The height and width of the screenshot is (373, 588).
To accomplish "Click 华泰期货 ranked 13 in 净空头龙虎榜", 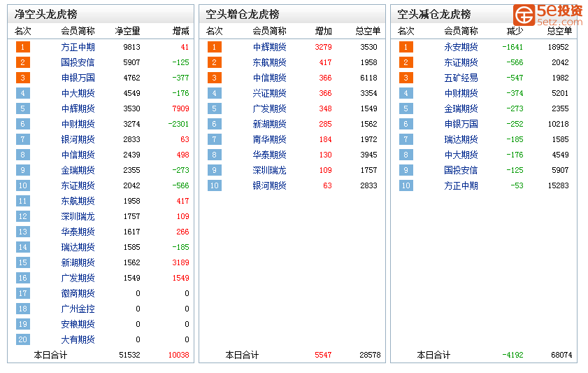I will pos(78,232).
